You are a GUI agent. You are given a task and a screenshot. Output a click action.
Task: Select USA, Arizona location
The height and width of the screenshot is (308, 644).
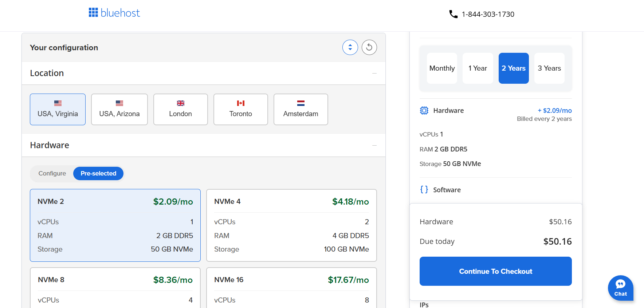(x=119, y=109)
